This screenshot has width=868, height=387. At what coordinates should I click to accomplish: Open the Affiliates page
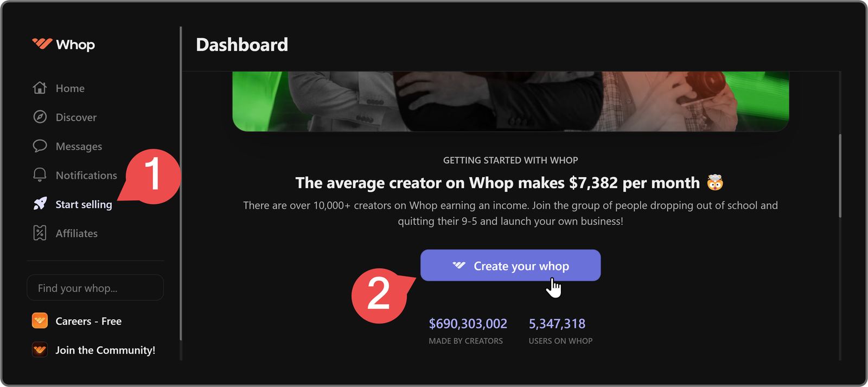point(76,233)
